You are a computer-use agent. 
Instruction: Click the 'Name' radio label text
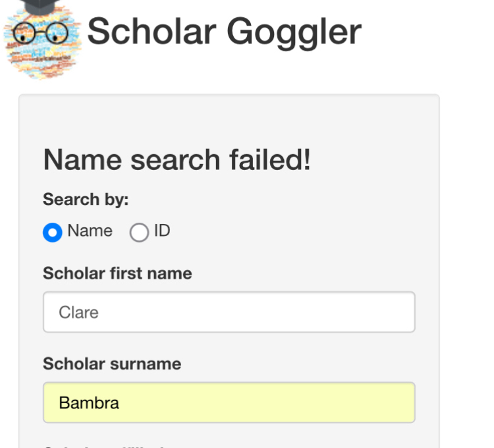[x=90, y=231]
